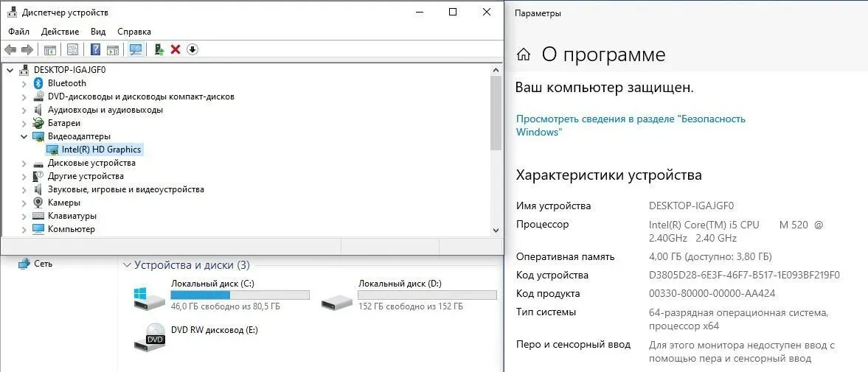Expand the Bluetooth device category

point(24,83)
